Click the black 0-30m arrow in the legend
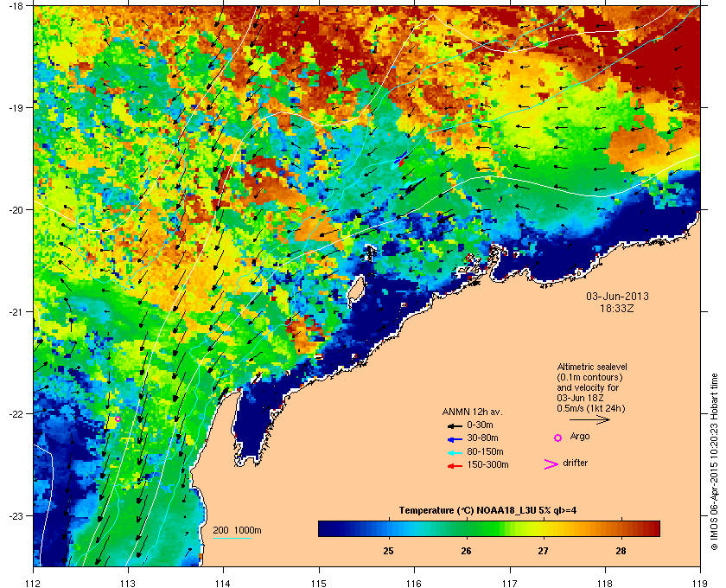 click(455, 425)
